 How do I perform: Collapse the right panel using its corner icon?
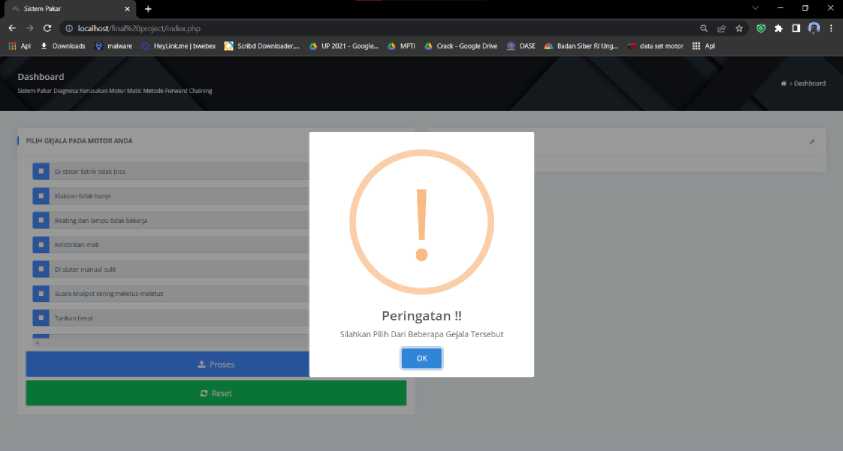[812, 142]
